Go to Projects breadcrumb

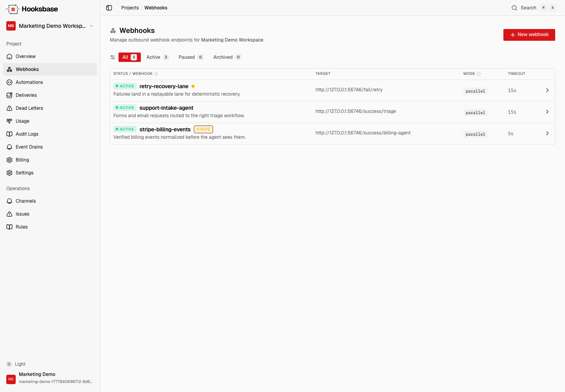coord(130,8)
